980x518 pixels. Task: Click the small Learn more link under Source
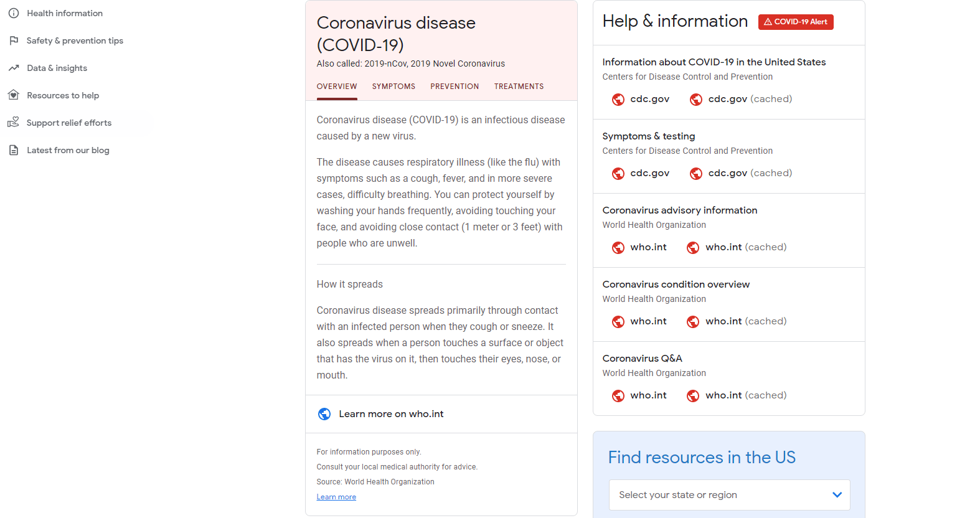336,497
